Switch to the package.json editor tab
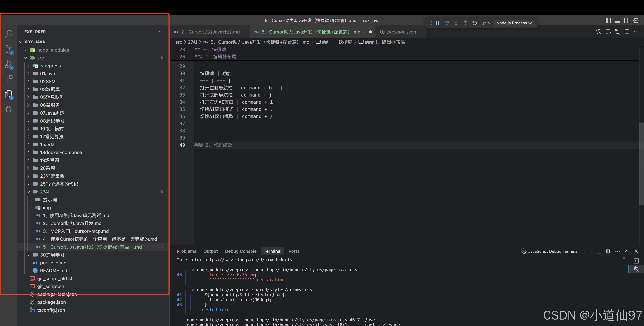 pyautogui.click(x=401, y=32)
